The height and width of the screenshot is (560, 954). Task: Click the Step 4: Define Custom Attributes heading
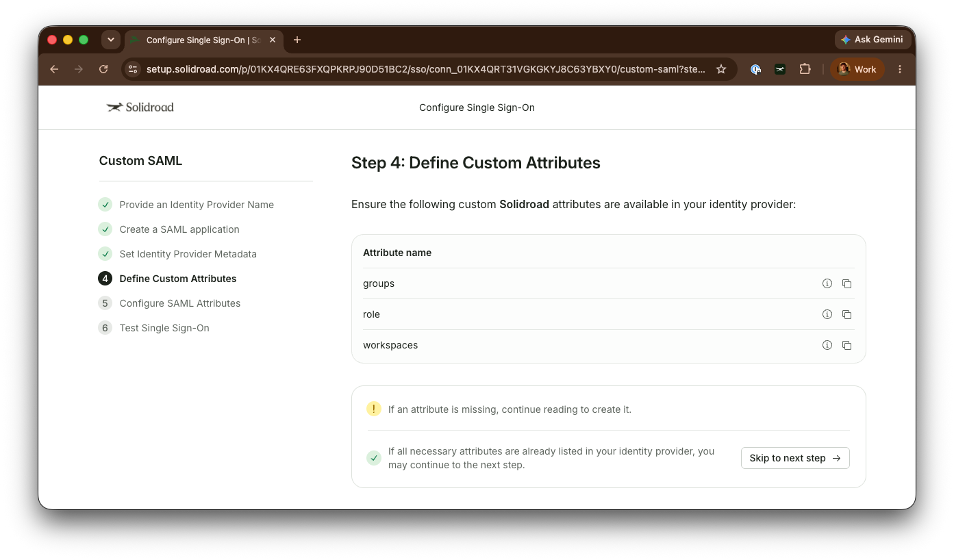point(476,163)
